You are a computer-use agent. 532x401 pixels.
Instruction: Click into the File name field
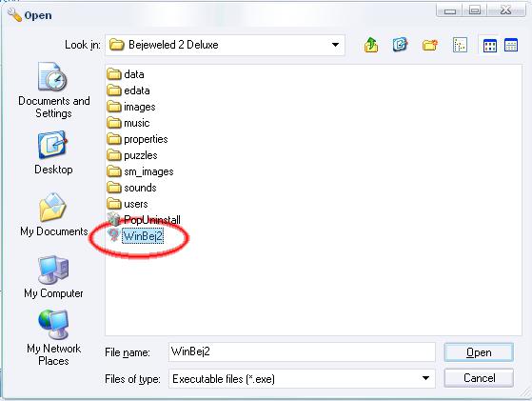pos(302,351)
